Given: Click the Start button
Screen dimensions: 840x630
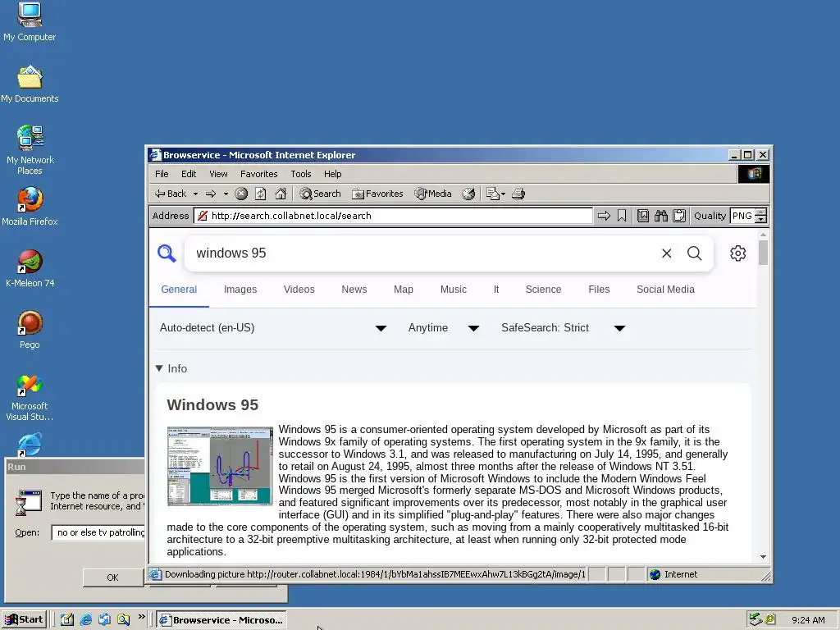Looking at the screenshot, I should 24,620.
